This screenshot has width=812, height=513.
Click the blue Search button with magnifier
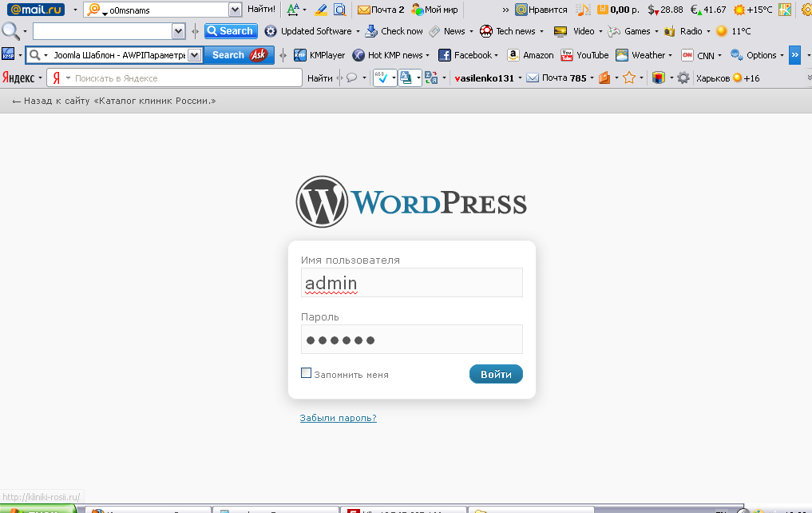pos(231,31)
